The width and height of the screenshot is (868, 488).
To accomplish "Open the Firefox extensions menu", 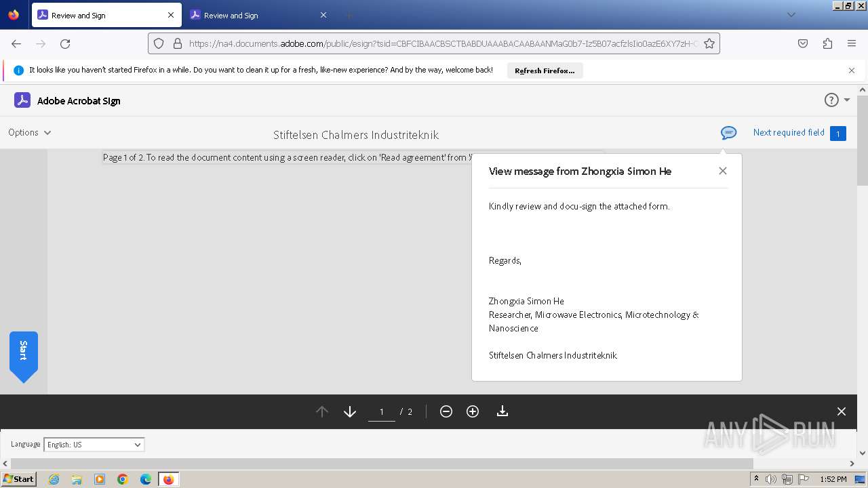I will (x=827, y=43).
